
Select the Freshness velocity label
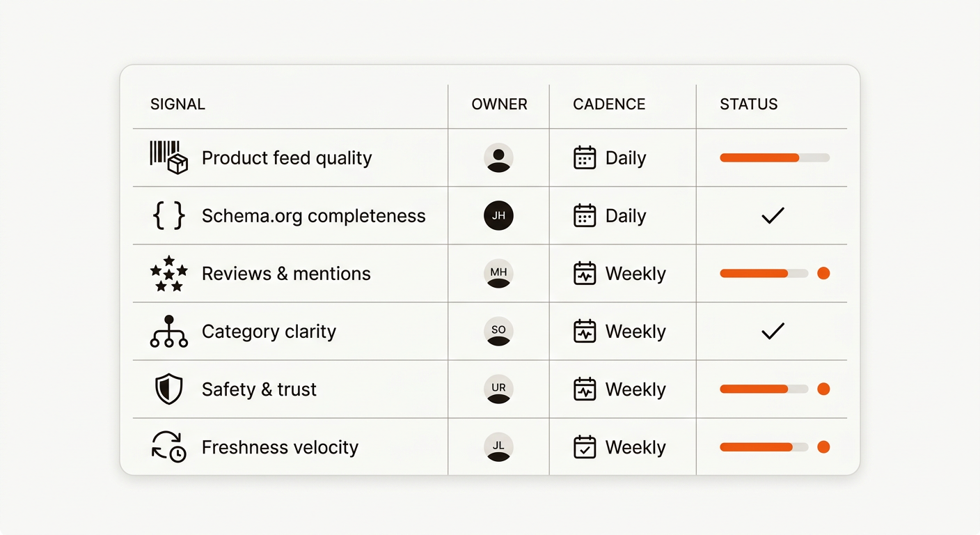[280, 447]
